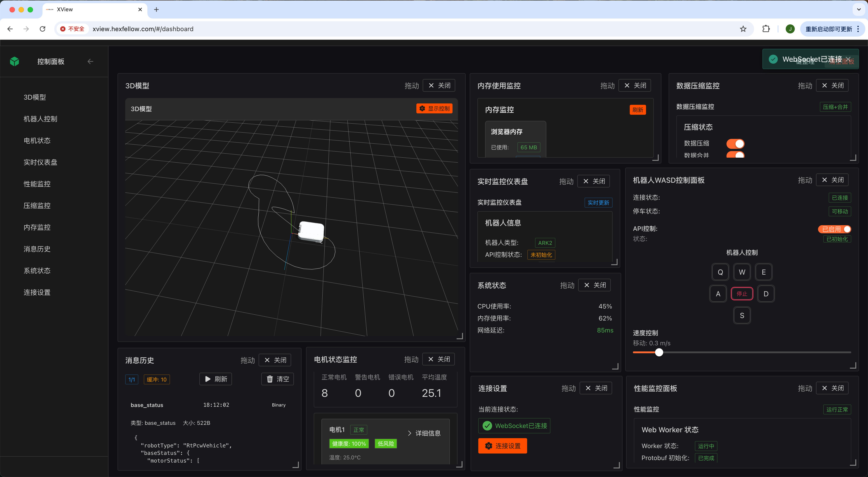The height and width of the screenshot is (477, 868).
Task: Click the trash 清空 button in 消息历史
Action: point(278,379)
